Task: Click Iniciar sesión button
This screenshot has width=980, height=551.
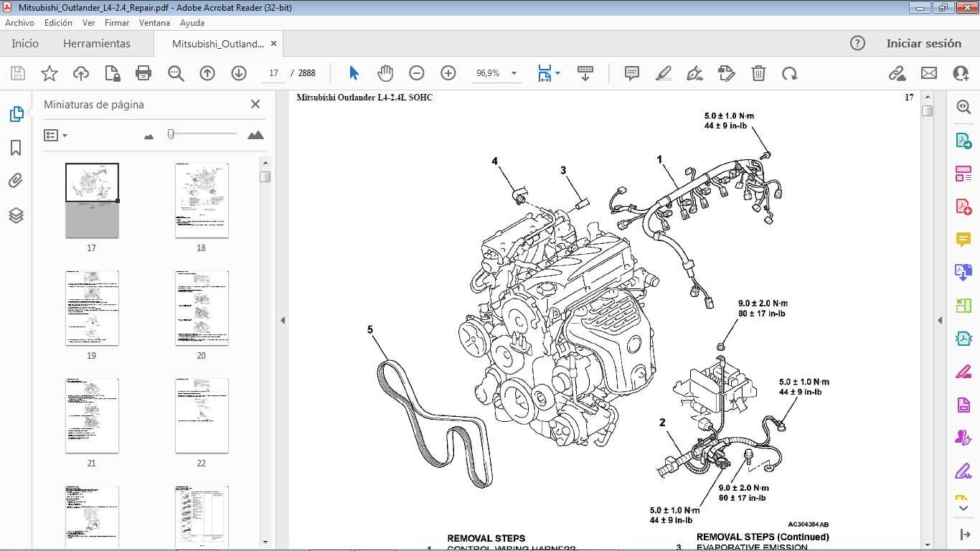Action: (923, 43)
